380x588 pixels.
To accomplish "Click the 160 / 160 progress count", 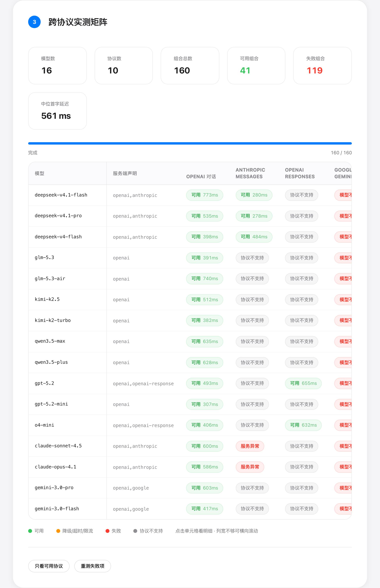I will (341, 153).
